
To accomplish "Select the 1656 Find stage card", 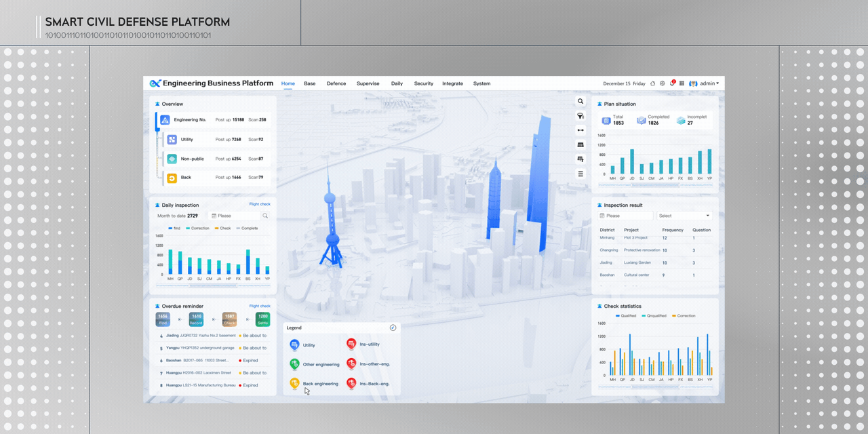I will [163, 319].
